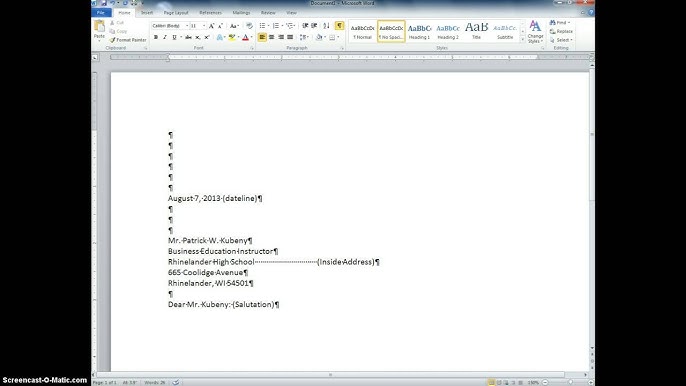This screenshot has width=686, height=386.
Task: Toggle the ruler at scrollbar top
Action: pyautogui.click(x=592, y=57)
